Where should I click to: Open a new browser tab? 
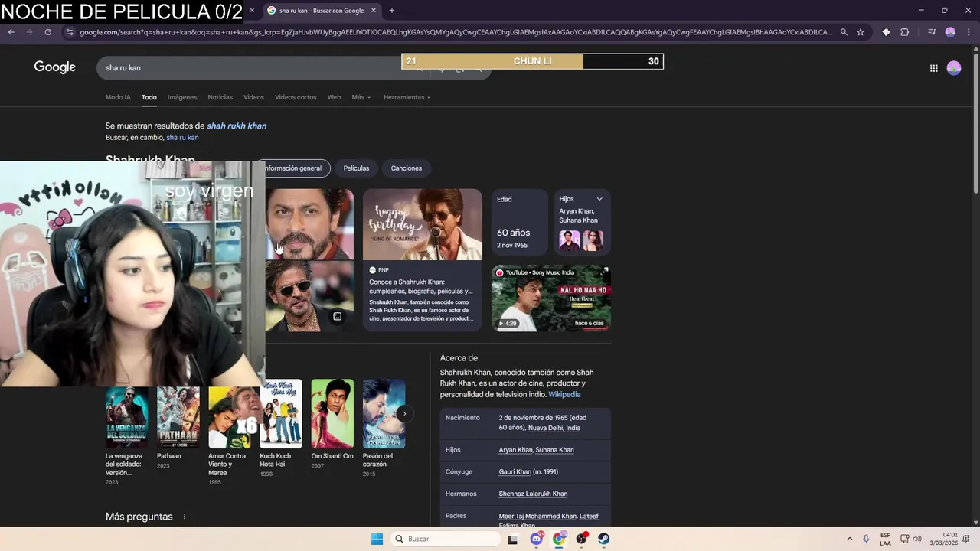[391, 11]
